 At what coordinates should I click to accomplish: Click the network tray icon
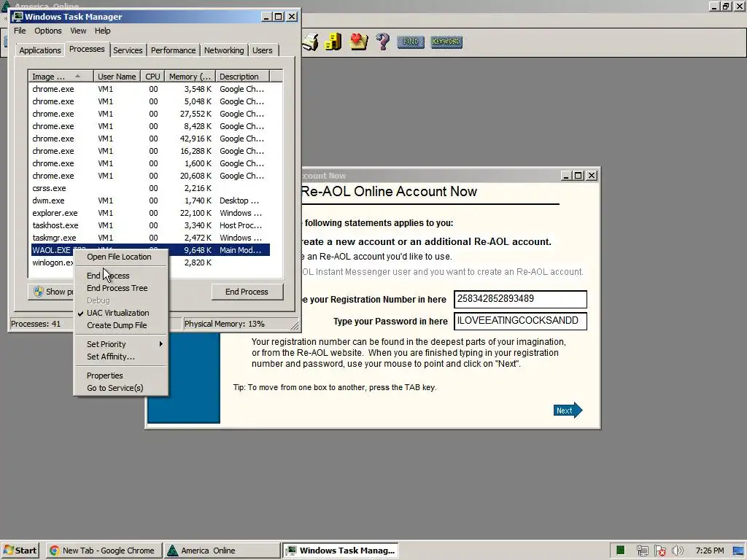pyautogui.click(x=642, y=551)
